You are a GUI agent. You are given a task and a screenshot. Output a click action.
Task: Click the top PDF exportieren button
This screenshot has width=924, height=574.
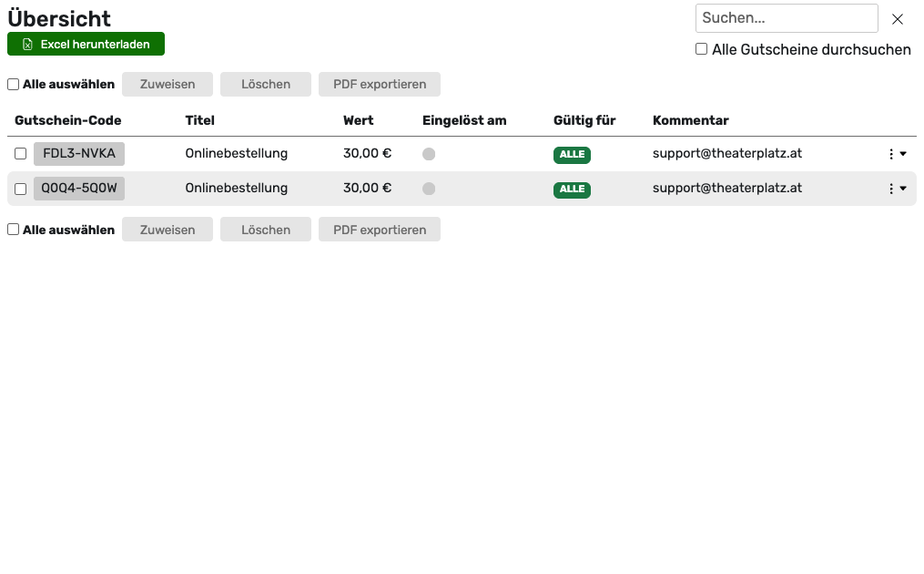pyautogui.click(x=380, y=85)
